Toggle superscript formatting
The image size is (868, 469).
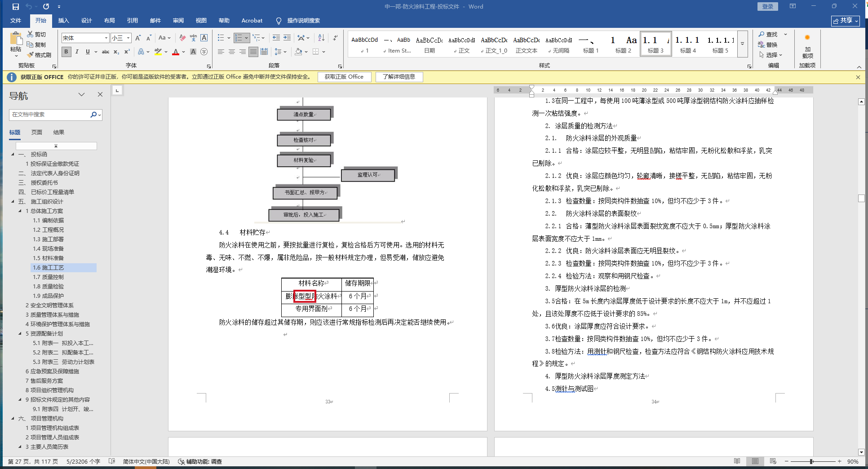pyautogui.click(x=127, y=52)
